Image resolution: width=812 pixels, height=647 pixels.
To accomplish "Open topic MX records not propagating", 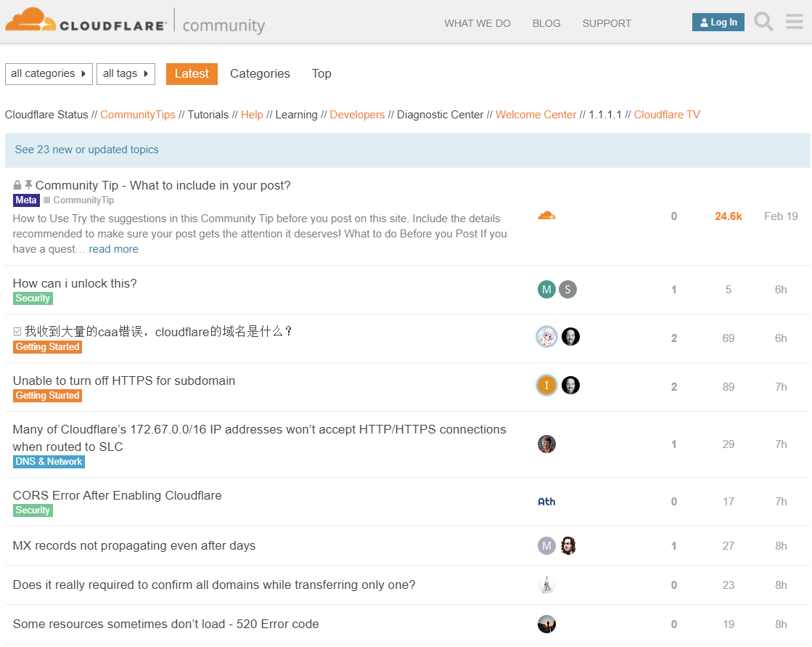I will tap(134, 545).
